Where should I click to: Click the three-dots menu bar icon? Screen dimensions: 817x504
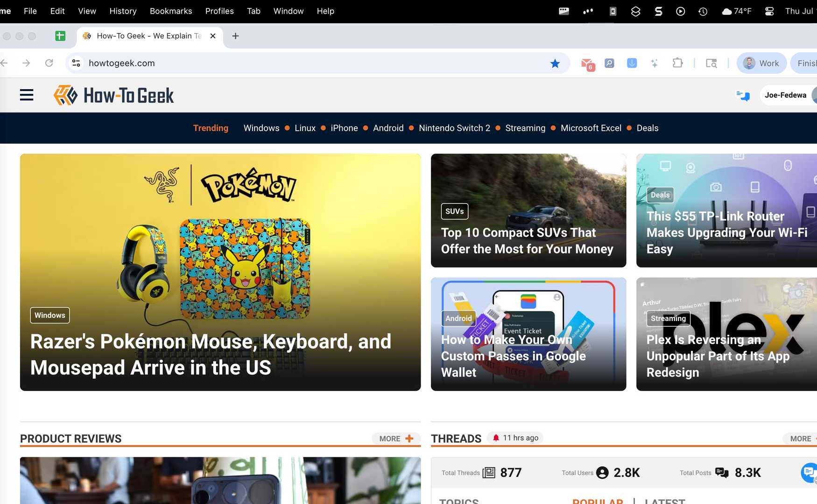pos(588,11)
